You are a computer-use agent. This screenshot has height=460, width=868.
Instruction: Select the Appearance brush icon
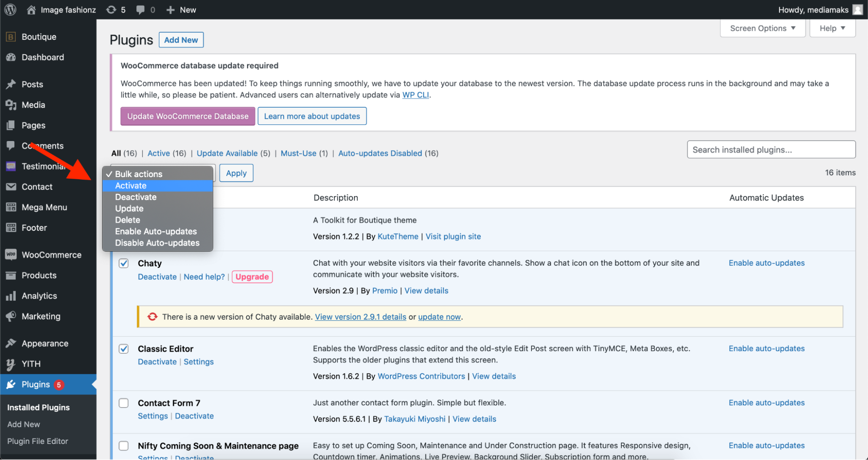10,343
